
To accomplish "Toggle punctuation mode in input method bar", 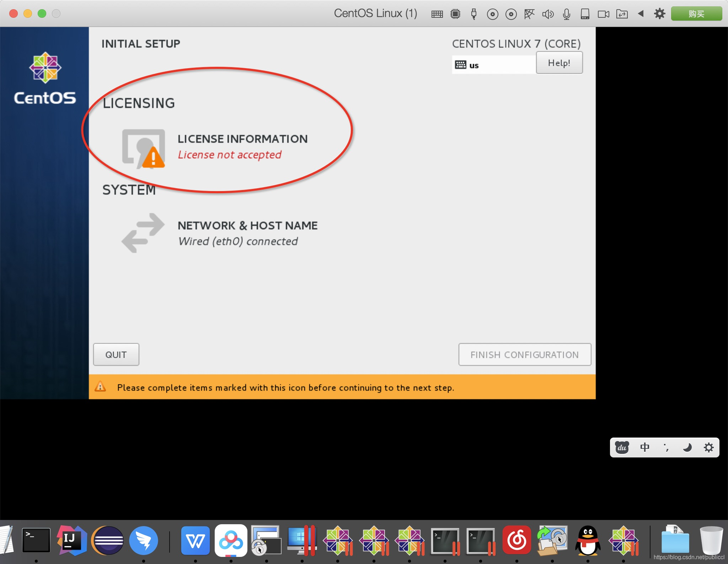I will click(666, 448).
